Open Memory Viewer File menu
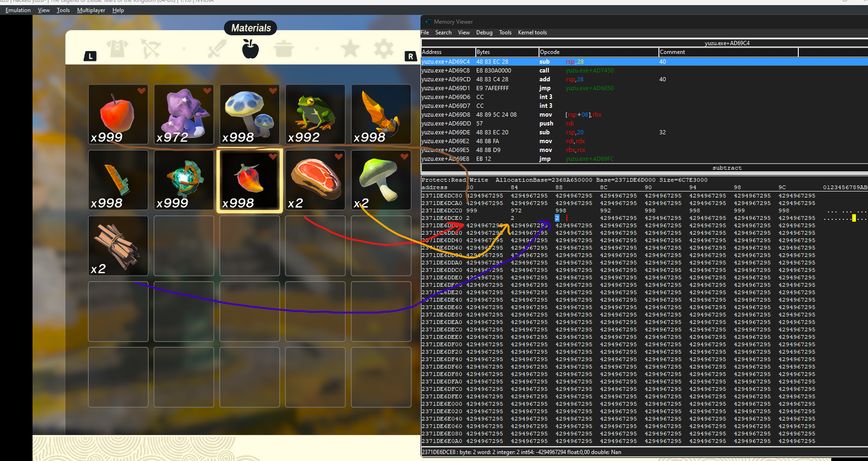Image resolution: width=868 pixels, height=461 pixels. (425, 33)
